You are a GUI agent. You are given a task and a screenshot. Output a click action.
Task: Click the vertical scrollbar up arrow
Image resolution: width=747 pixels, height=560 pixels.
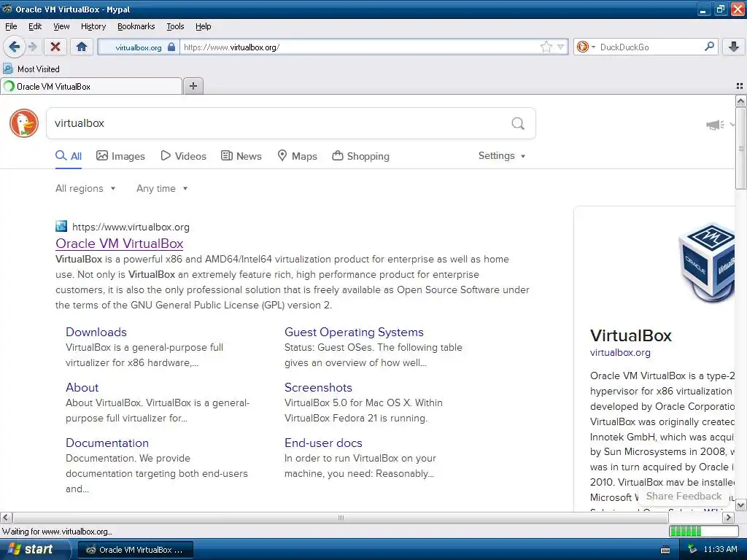[x=740, y=101]
